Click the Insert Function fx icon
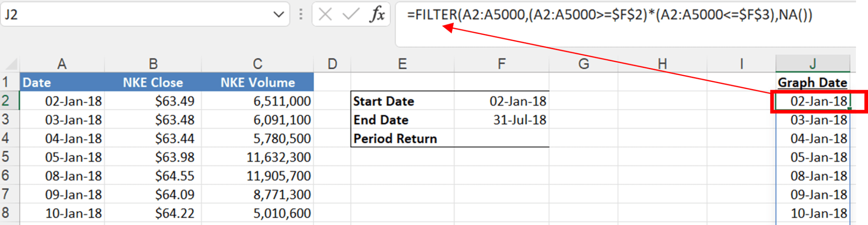 click(x=377, y=15)
